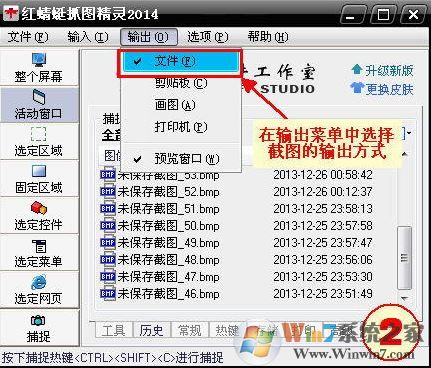The image size is (431, 368).
Task: Click BMP icon of 未保存截图_48.bmp
Action: (108, 259)
